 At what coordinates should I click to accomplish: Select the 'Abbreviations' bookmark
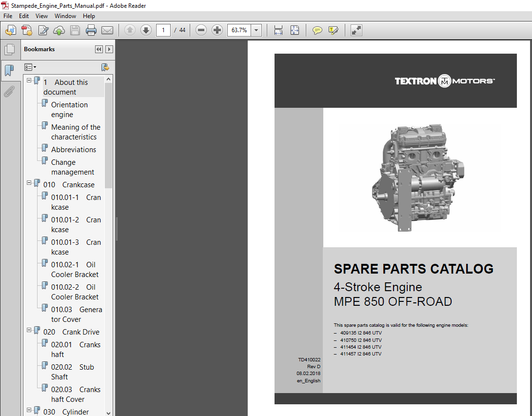[73, 150]
